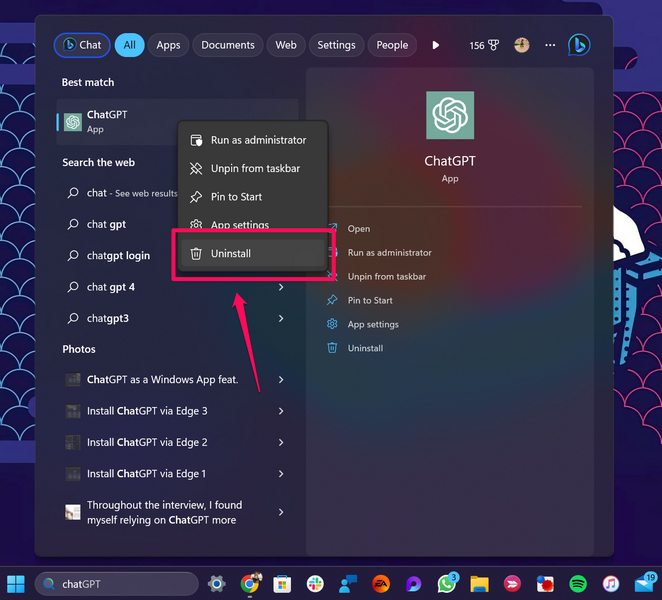
Task: Click the Windows Start button
Action: pos(16,584)
